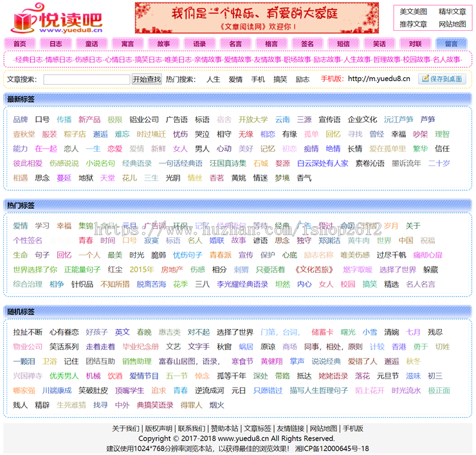Open 关于我们 in the footer
Viewport: 476px width, 455px height.
pos(125,429)
